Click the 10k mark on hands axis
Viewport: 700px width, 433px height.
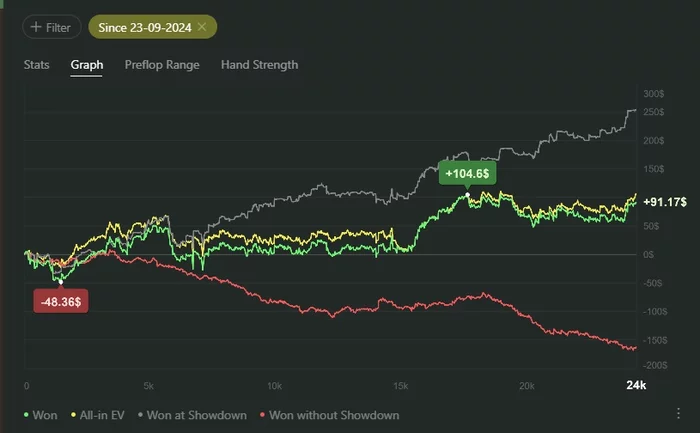tap(275, 386)
